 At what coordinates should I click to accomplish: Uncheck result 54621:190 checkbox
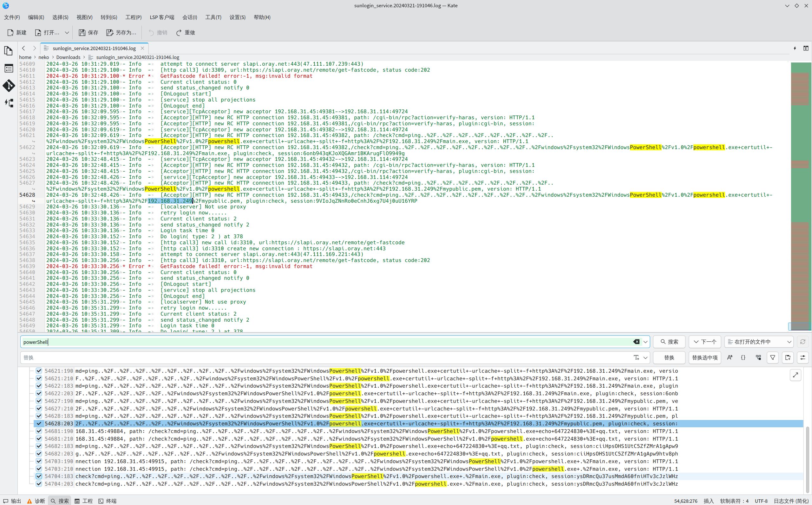click(x=39, y=371)
